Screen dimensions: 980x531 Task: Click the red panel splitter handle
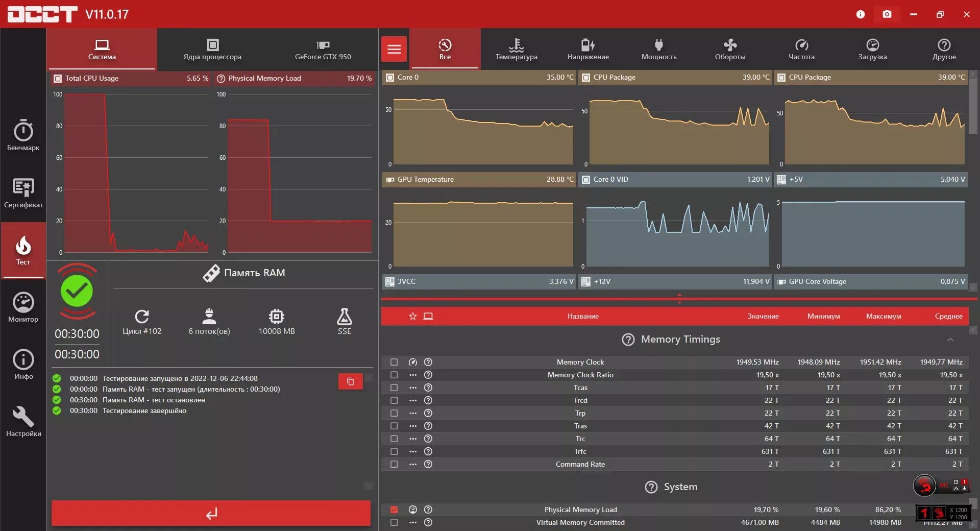coord(679,299)
